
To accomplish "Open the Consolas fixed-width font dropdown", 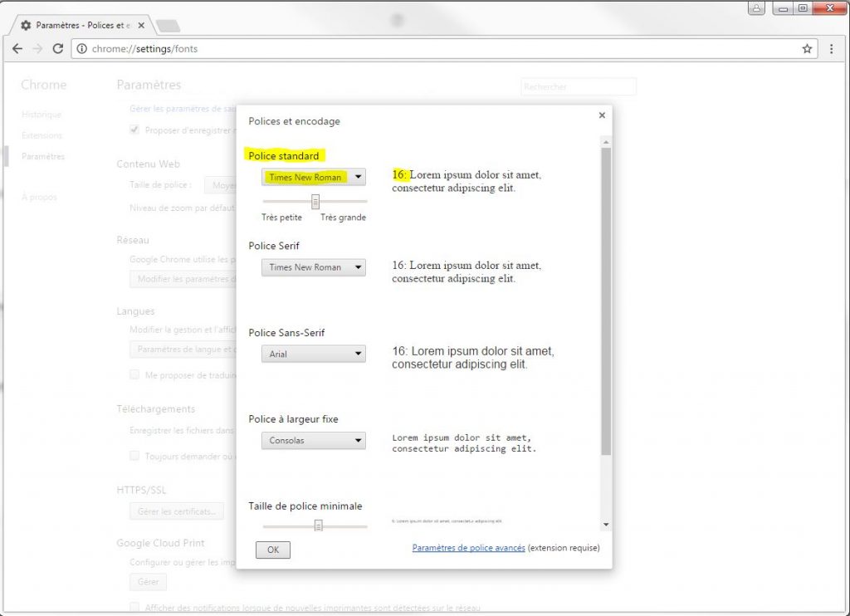I will point(313,441).
